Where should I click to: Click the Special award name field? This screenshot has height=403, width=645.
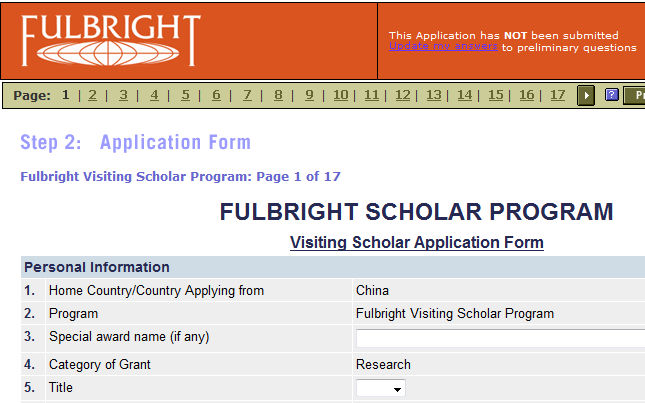point(500,338)
